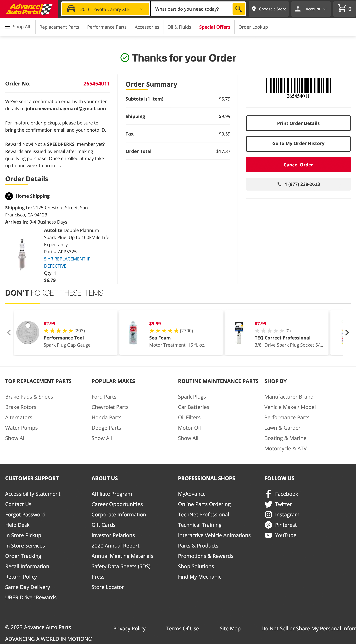This screenshot has height=644, width=356.
Task: Open the Privacy Policy link in footer
Action: [x=129, y=628]
